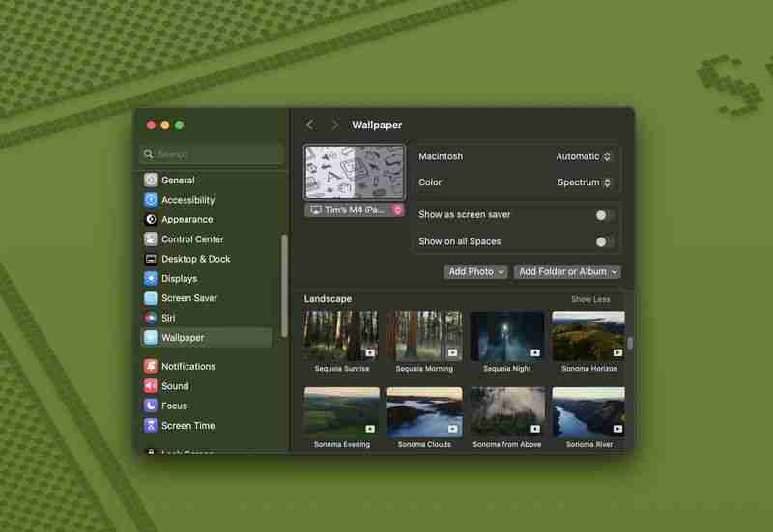773x532 pixels.
Task: Go forward with the right chevron
Action: tap(335, 125)
